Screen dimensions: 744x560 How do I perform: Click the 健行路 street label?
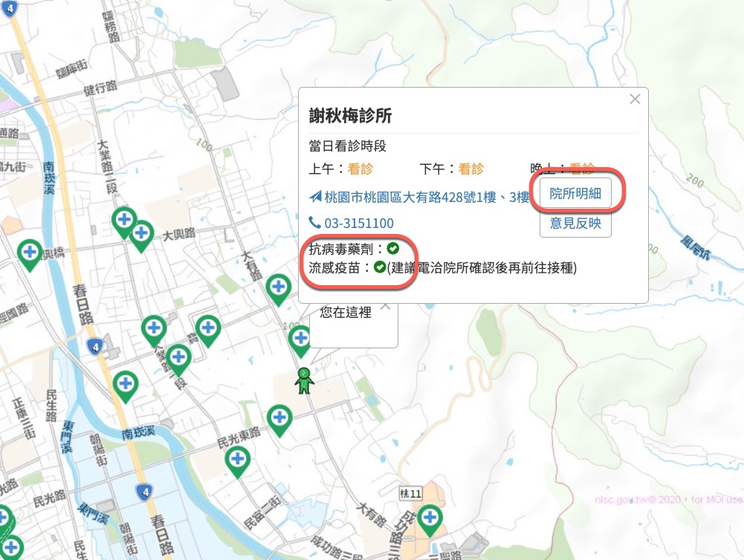click(x=100, y=88)
